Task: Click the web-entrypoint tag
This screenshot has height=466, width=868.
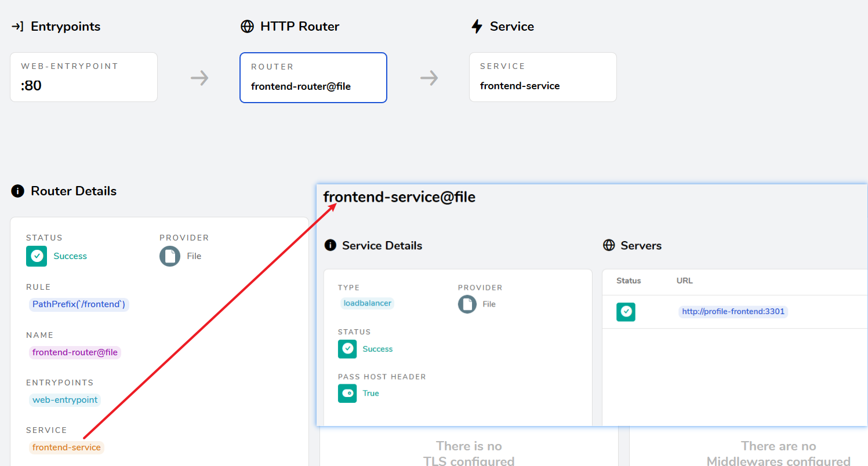Action: coord(65,400)
